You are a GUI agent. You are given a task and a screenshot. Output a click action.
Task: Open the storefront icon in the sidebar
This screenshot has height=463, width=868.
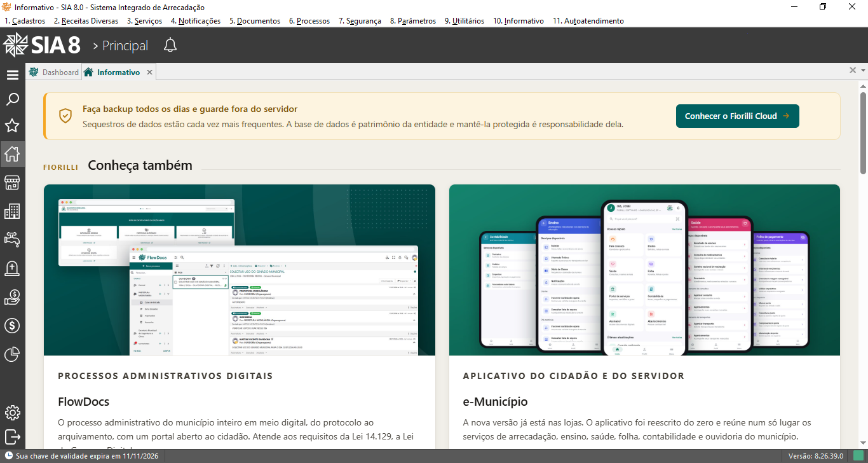[12, 183]
